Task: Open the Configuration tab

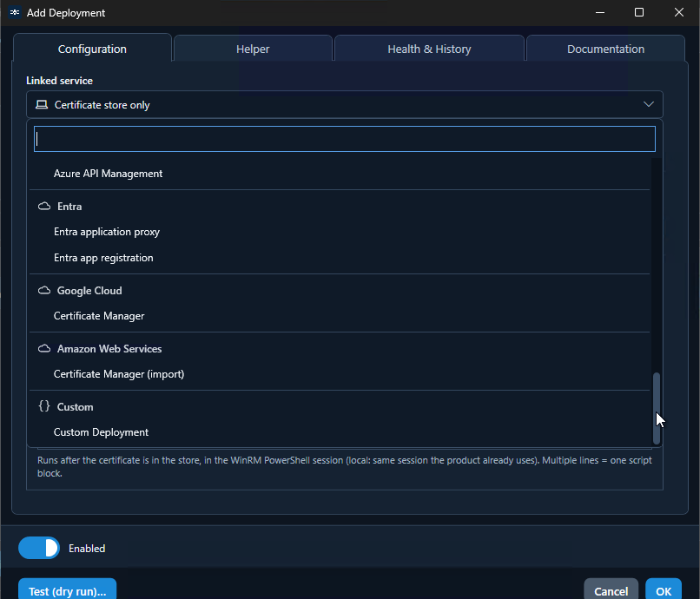Action: [x=92, y=49]
